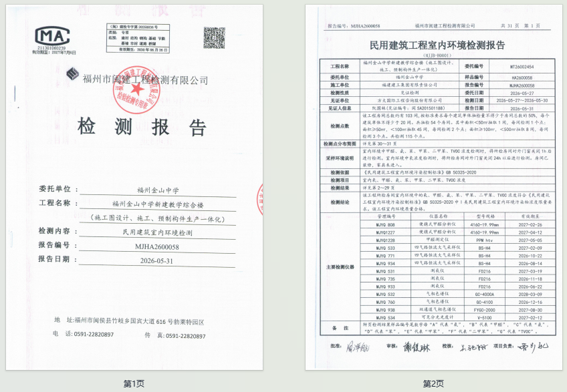Click the '主要检测仪器' row label
This screenshot has width=567, height=392.
pyautogui.click(x=340, y=267)
